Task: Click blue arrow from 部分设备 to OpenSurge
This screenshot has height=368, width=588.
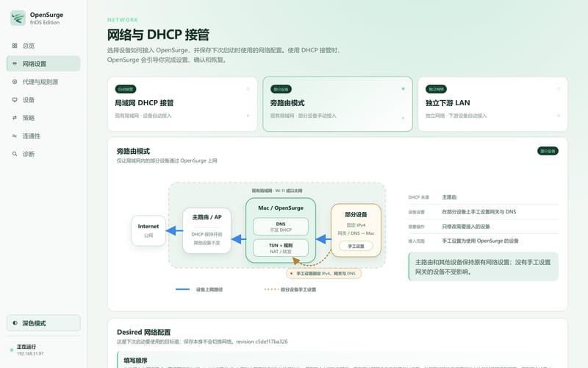Action: click(323, 238)
